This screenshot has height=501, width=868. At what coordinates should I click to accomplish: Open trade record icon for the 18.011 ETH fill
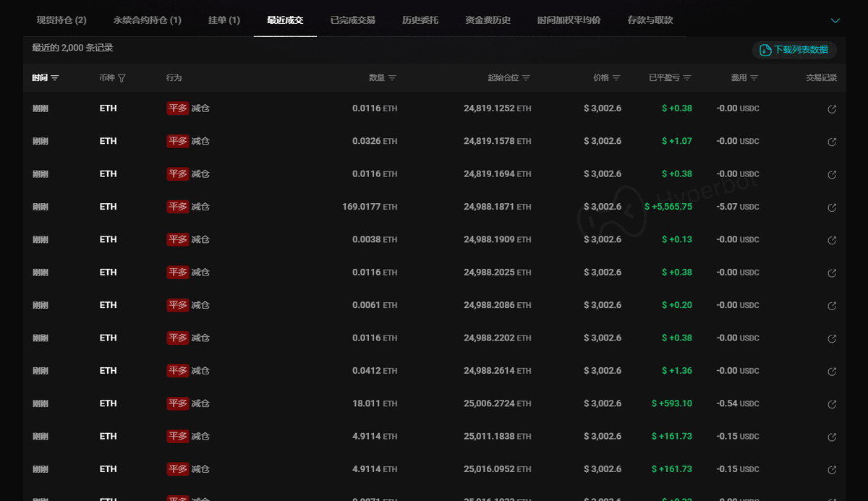830,403
